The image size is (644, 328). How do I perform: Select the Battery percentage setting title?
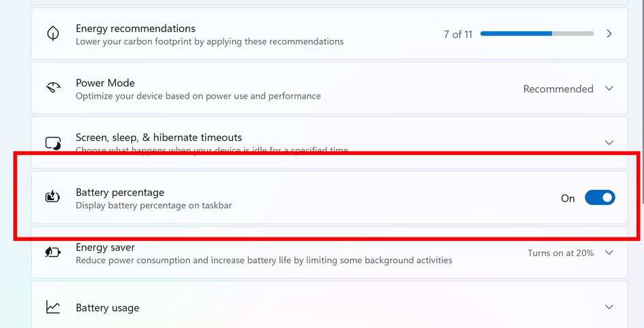(120, 193)
